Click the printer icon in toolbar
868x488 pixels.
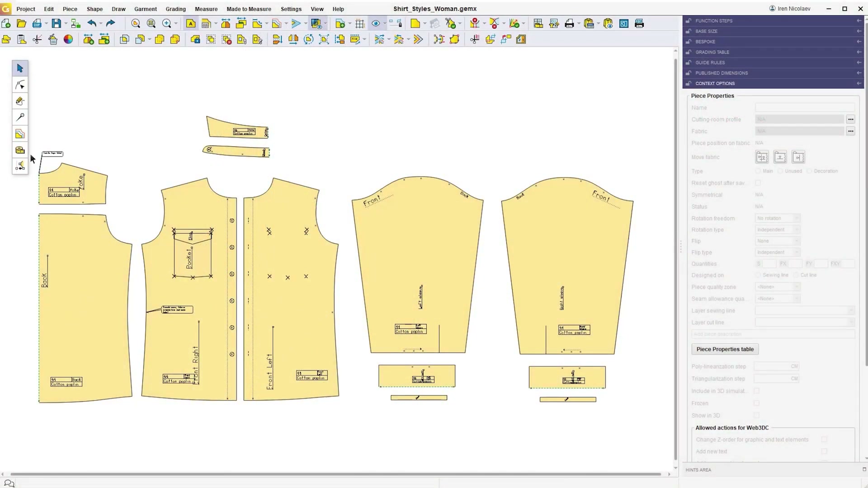click(570, 23)
